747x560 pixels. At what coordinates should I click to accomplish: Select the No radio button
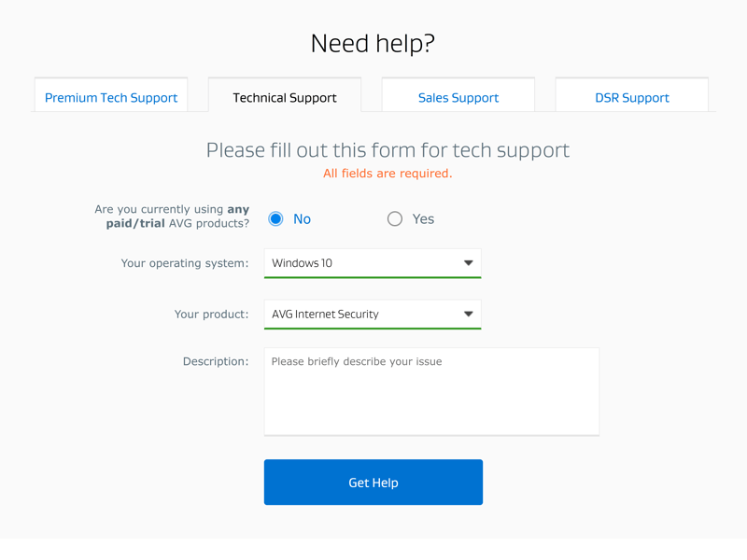pos(275,219)
